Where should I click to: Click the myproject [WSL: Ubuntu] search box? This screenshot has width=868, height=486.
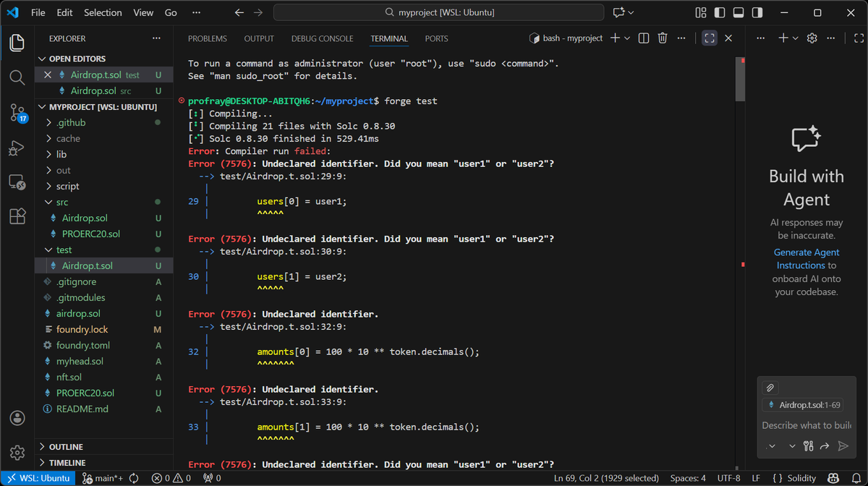point(438,12)
